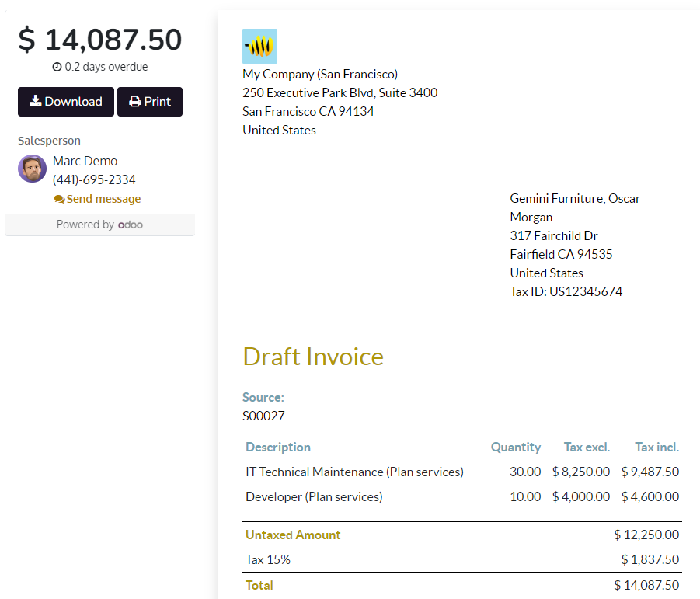Click the clock icon beside overdue text
The image size is (700, 599).
pyautogui.click(x=57, y=68)
